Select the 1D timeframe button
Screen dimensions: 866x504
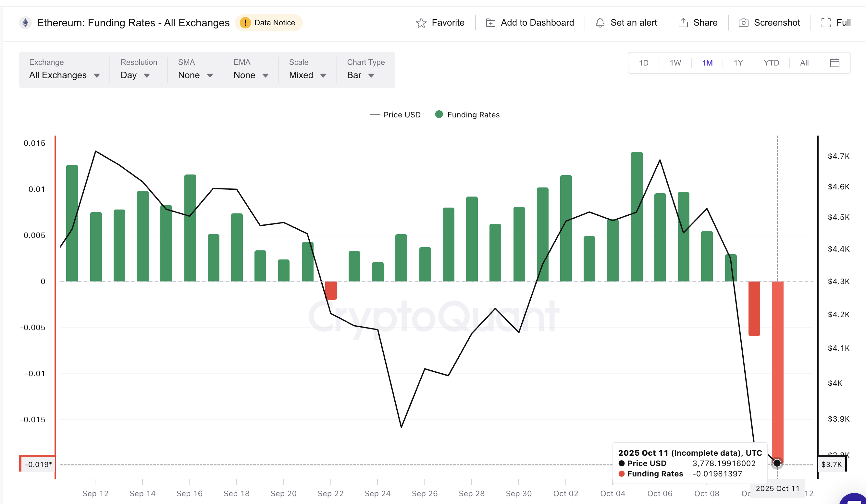(x=643, y=63)
